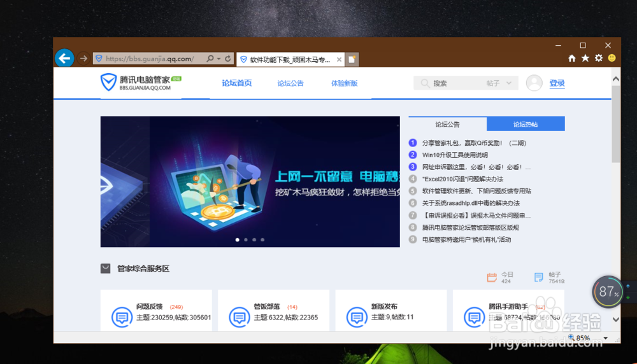Open the 体验新版 nav item
Image resolution: width=637 pixels, height=364 pixels.
pos(345,83)
